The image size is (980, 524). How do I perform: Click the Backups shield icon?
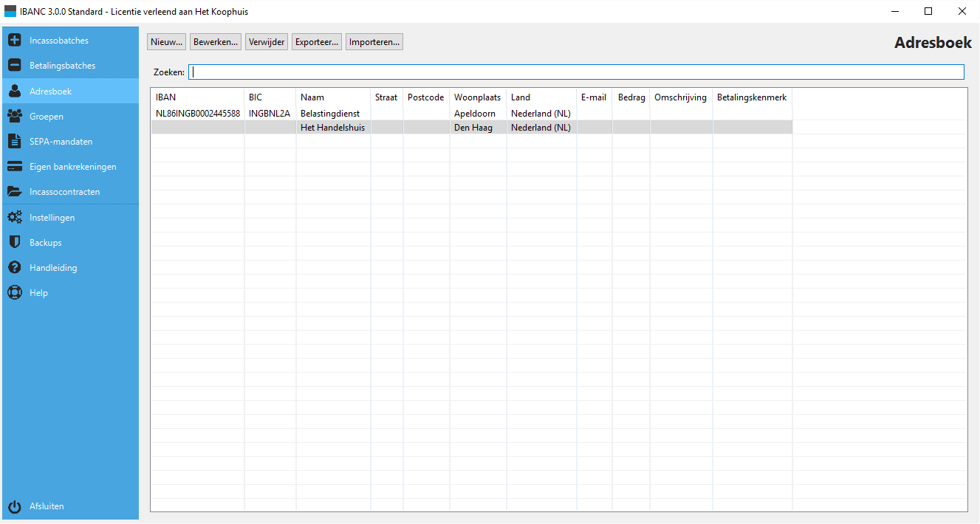click(x=15, y=242)
